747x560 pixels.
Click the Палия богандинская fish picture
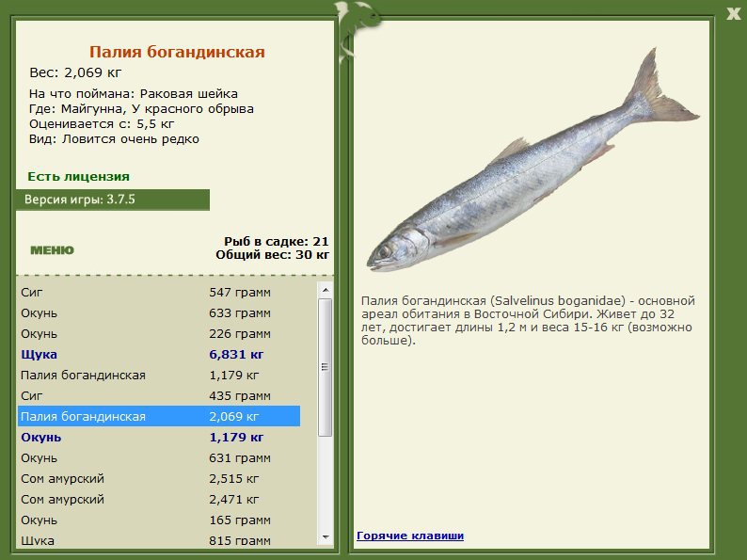click(x=532, y=160)
